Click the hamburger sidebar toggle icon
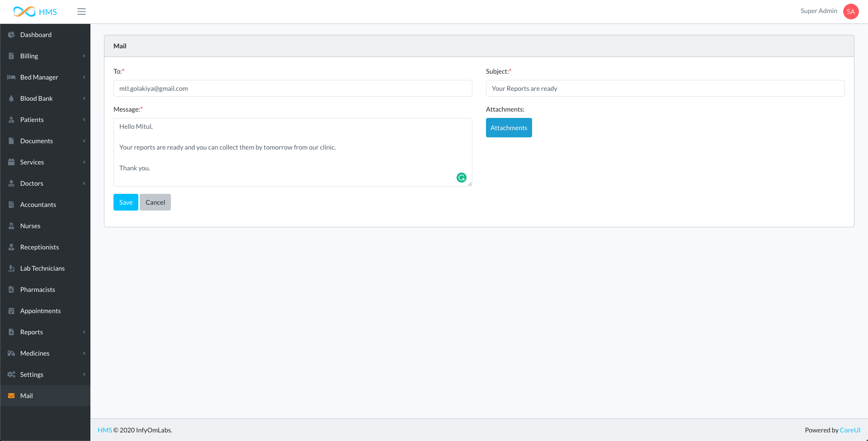 pyautogui.click(x=81, y=12)
